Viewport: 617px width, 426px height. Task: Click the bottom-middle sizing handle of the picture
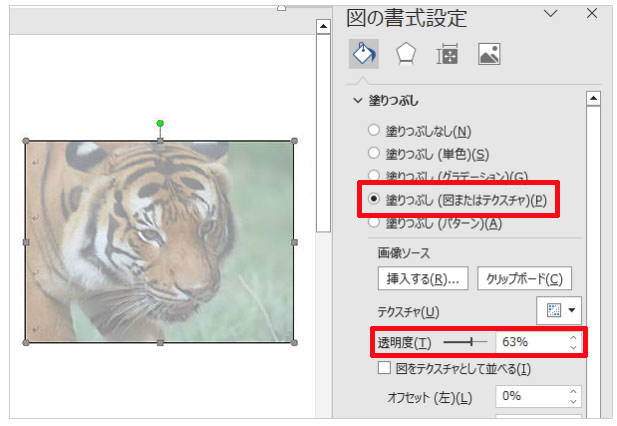tap(160, 343)
